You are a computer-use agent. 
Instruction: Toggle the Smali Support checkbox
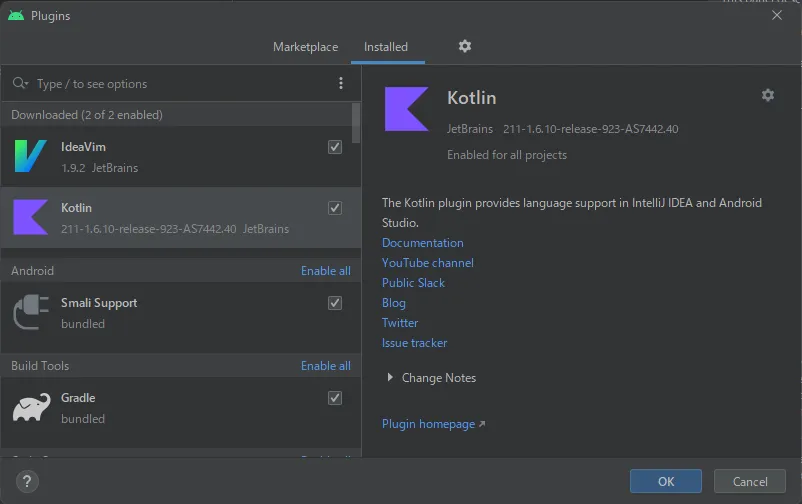(x=335, y=303)
